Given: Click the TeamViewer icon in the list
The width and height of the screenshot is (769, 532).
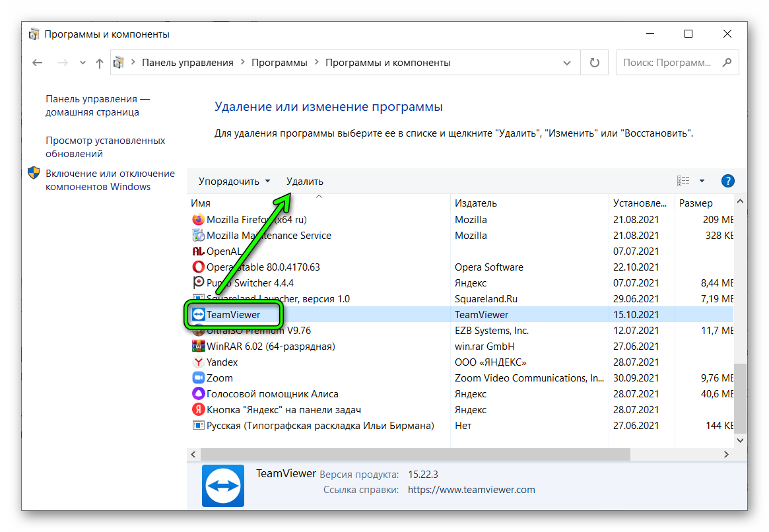Looking at the screenshot, I should coord(198,314).
